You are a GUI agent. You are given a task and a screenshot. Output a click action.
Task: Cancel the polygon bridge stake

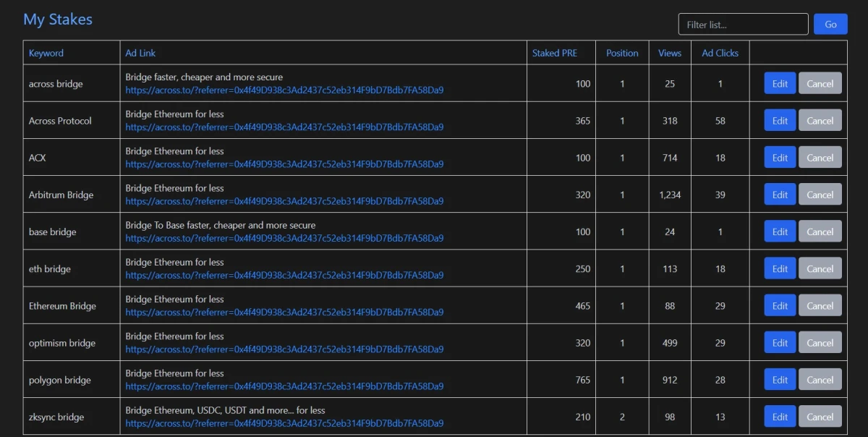820,379
